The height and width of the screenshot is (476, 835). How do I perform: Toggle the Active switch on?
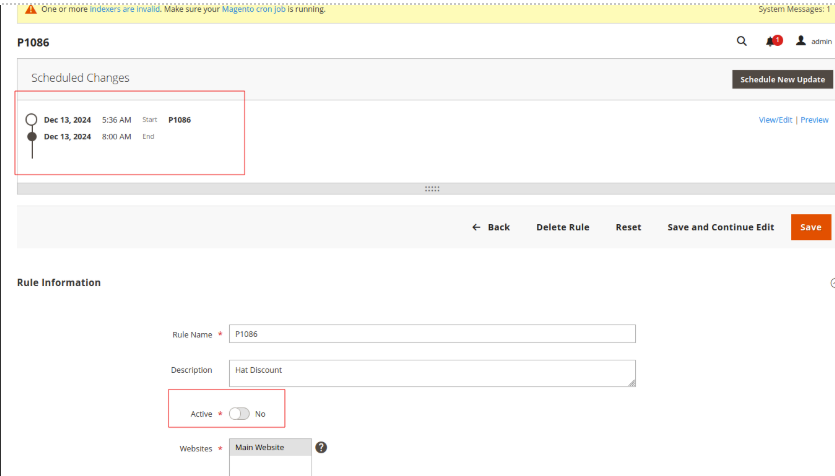click(x=239, y=413)
